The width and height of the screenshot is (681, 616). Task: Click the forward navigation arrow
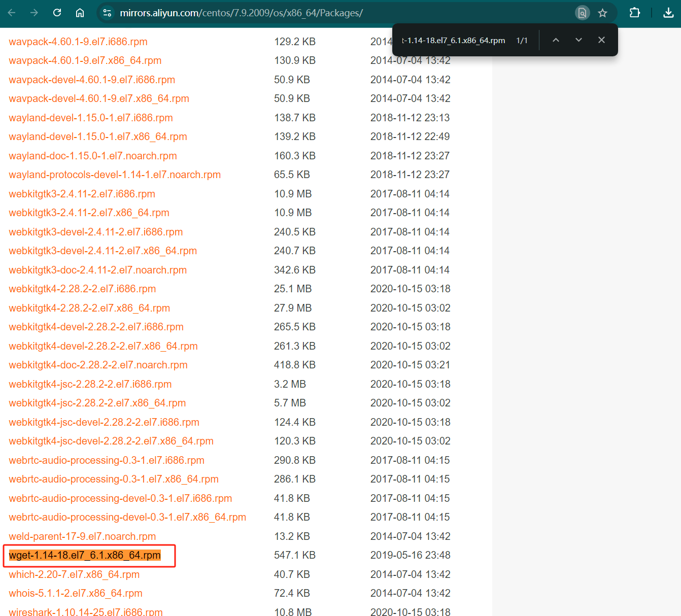[33, 13]
